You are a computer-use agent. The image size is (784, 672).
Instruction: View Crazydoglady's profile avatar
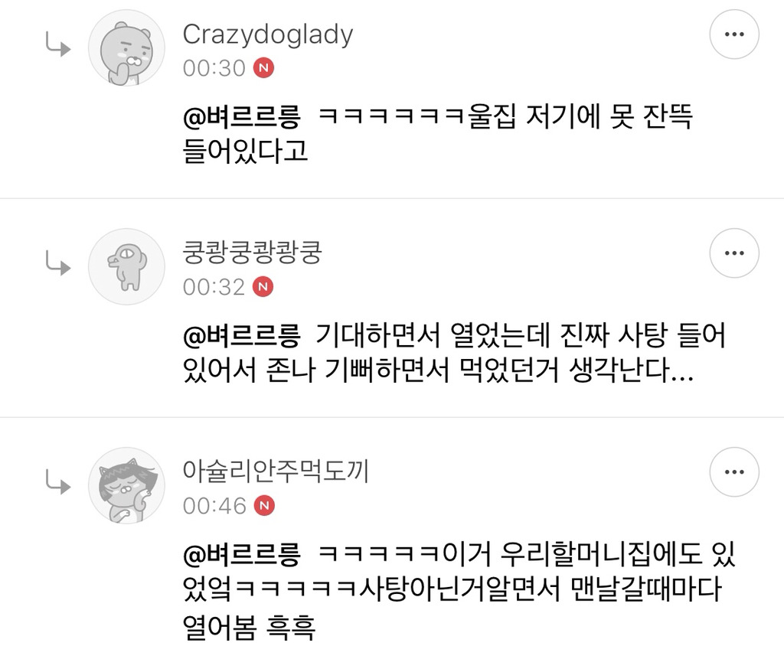(126, 48)
